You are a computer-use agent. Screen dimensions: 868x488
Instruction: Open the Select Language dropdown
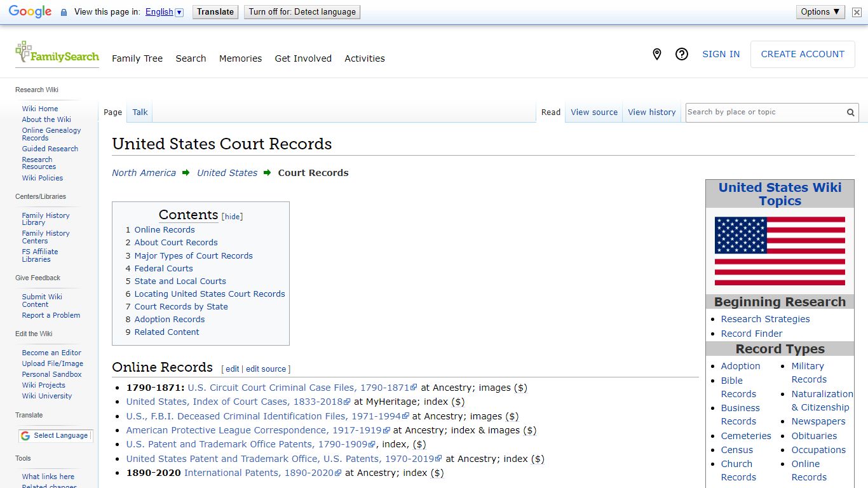click(x=55, y=436)
